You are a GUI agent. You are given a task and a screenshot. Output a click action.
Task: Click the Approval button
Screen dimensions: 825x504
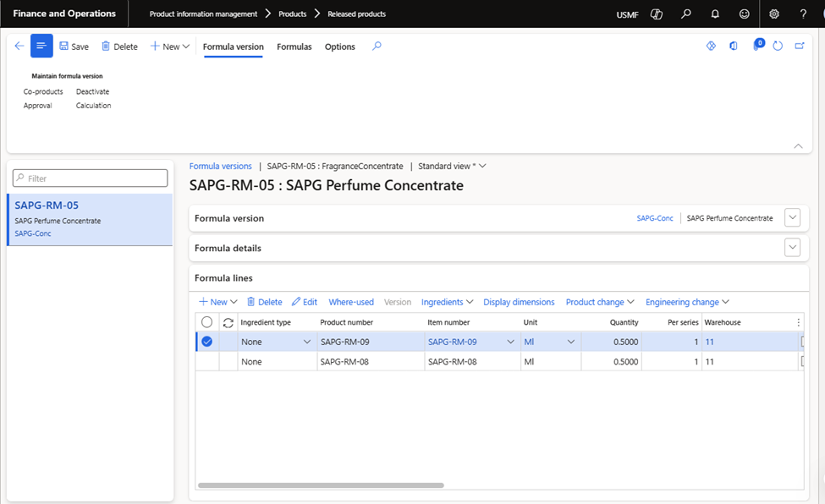click(38, 105)
